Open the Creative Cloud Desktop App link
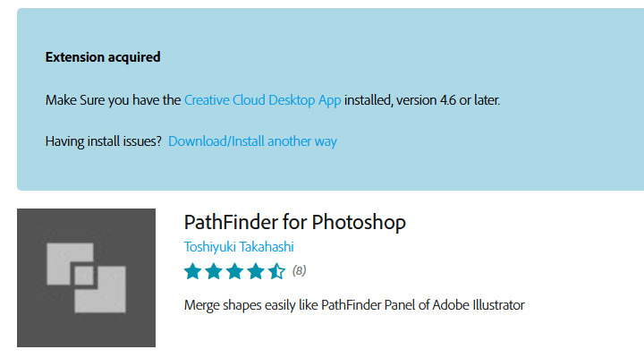 [262, 100]
